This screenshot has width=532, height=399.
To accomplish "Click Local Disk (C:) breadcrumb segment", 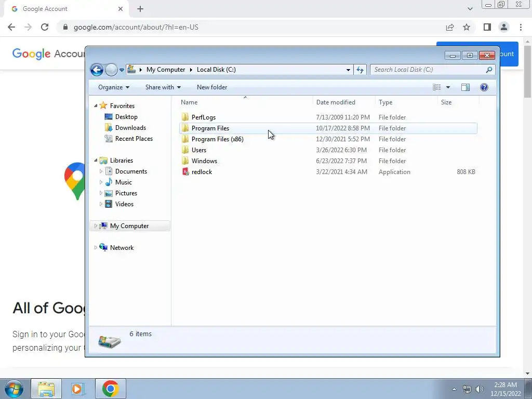I will point(216,70).
